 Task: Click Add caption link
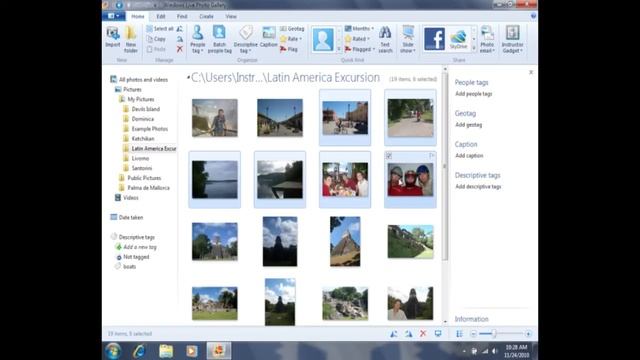tap(469, 156)
